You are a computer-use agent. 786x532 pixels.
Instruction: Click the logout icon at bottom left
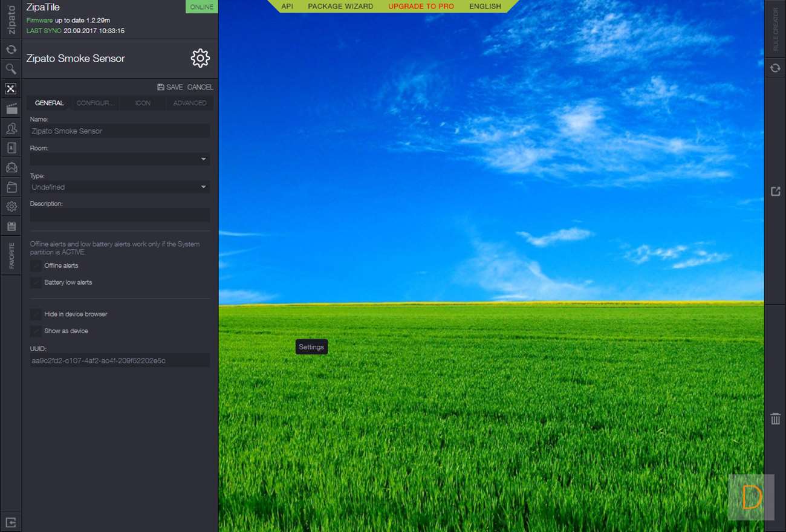[11, 522]
